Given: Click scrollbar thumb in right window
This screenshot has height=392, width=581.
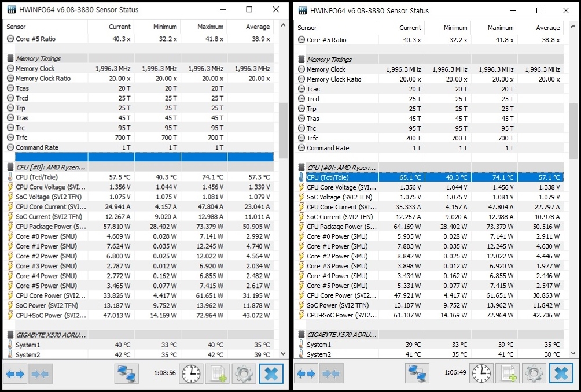Looking at the screenshot, I should click(x=573, y=131).
